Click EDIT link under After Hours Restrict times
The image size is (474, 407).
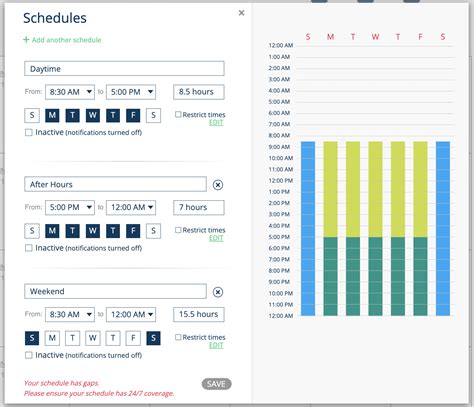coord(216,238)
